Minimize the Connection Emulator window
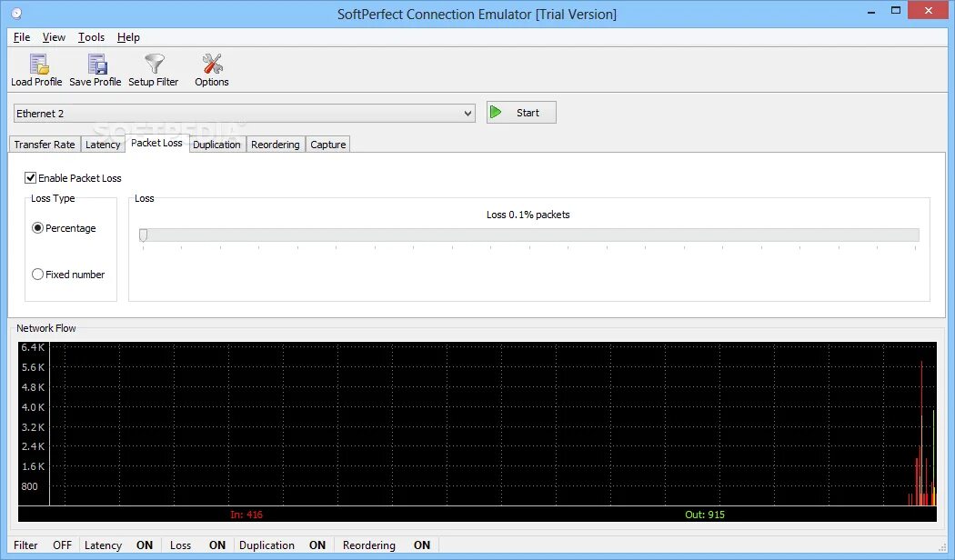Viewport: 955px width, 560px height. pos(871,11)
